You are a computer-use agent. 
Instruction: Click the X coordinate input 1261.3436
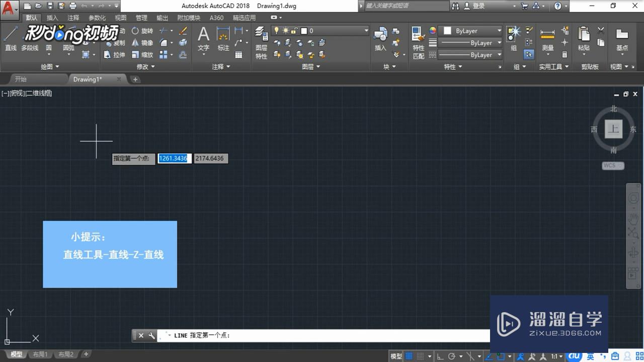pos(174,158)
